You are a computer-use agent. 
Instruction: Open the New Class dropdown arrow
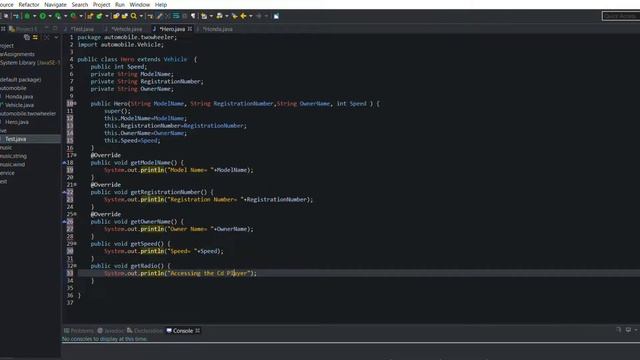coord(107,16)
